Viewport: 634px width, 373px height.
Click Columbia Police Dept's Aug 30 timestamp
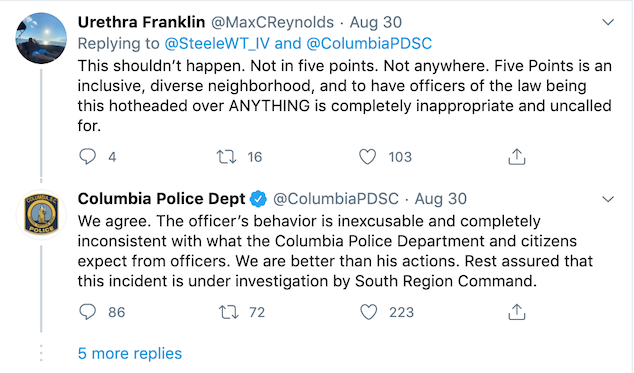pyautogui.click(x=441, y=199)
